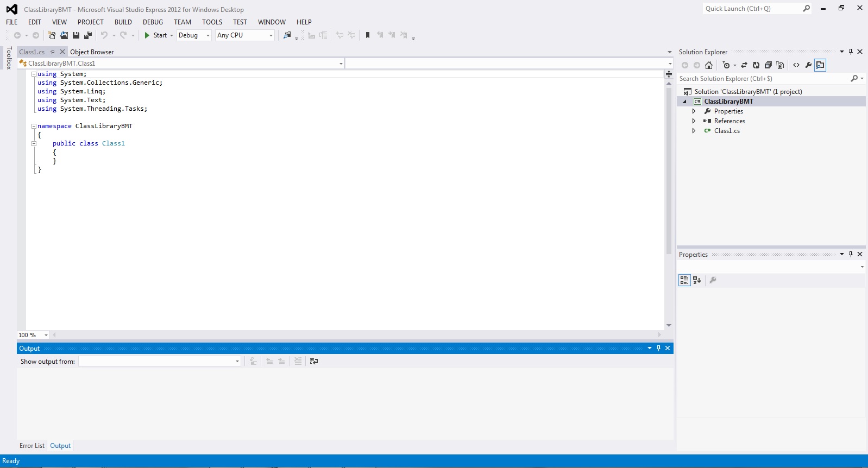The height and width of the screenshot is (468, 868).
Task: Open the TOOLS menu
Action: point(212,22)
